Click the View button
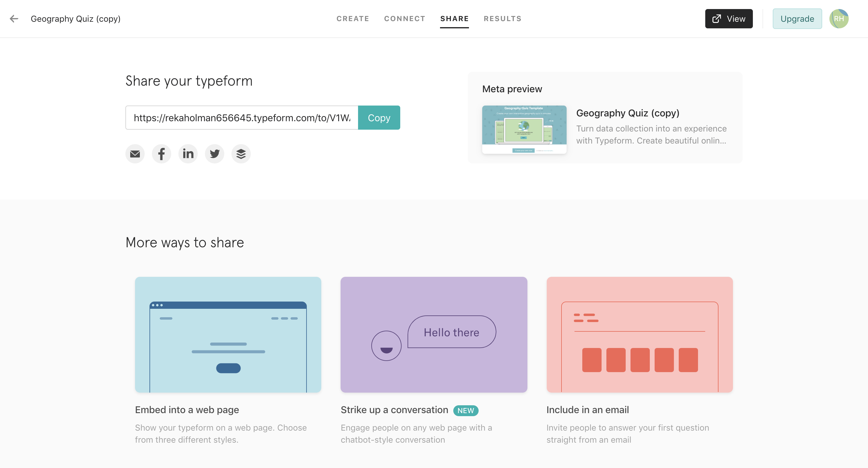The image size is (868, 468). pos(729,18)
